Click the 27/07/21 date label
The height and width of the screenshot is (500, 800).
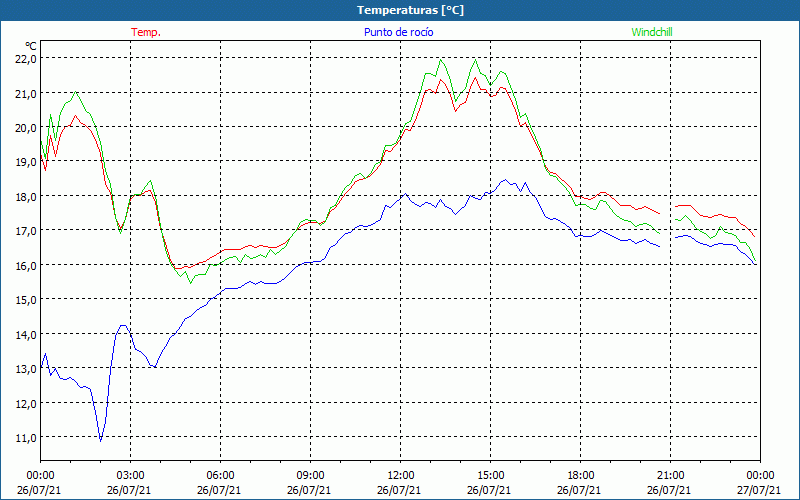pyautogui.click(x=759, y=490)
